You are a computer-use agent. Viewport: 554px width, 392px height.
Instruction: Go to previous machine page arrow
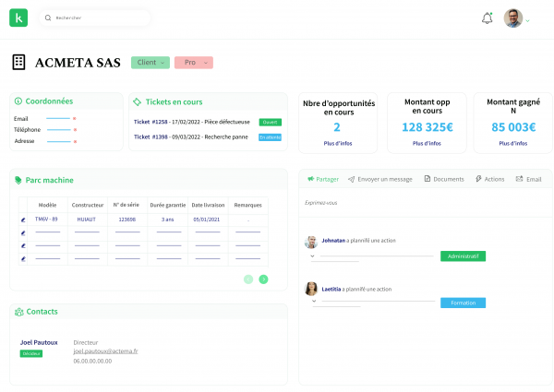click(248, 279)
